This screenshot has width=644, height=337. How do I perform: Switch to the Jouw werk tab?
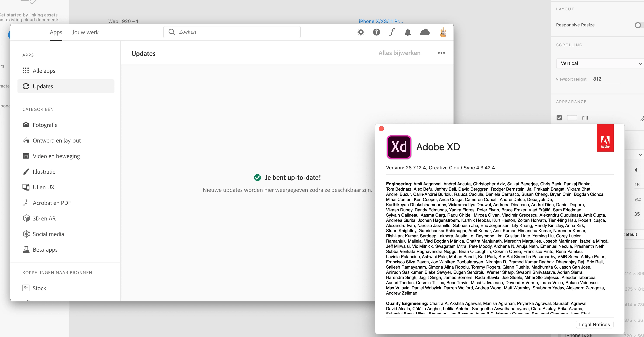coord(85,32)
